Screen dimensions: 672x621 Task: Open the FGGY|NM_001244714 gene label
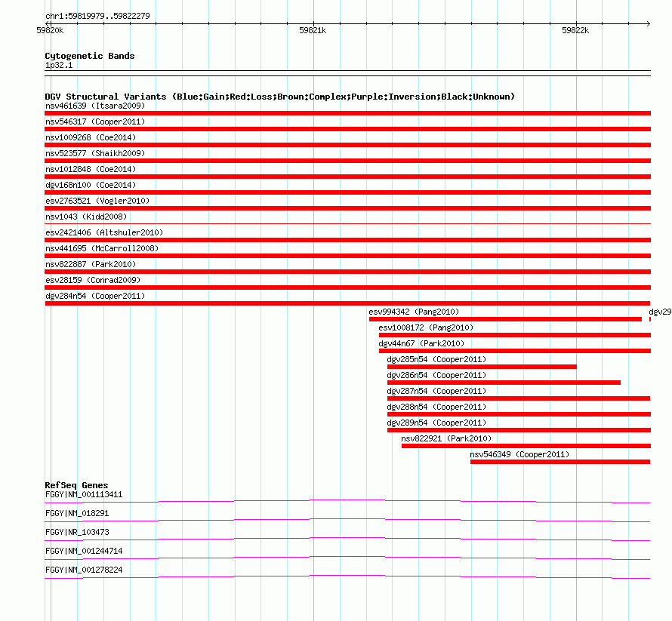84,551
